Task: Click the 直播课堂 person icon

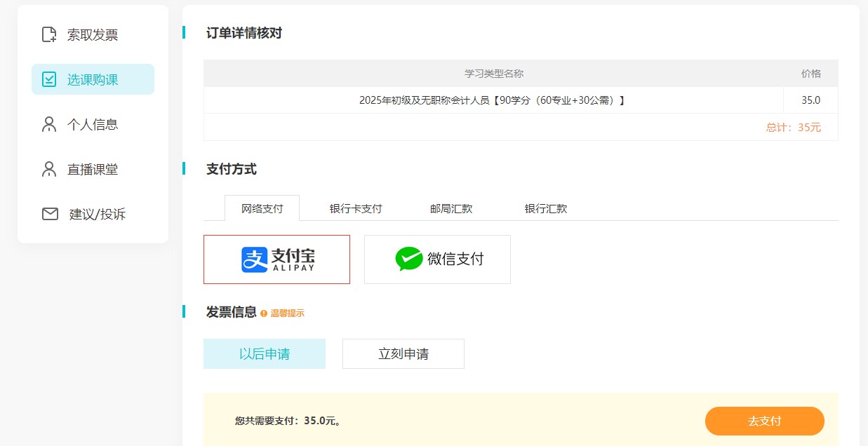Action: pyautogui.click(x=49, y=169)
